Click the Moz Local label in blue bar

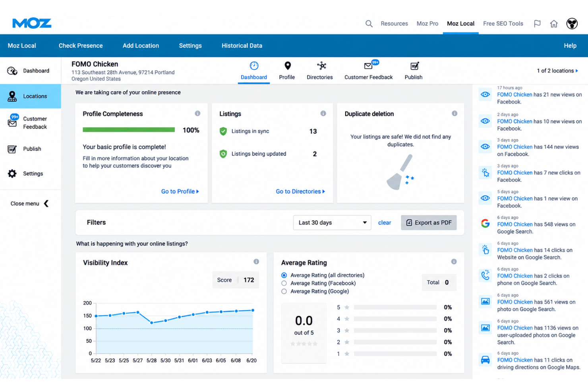(x=22, y=46)
